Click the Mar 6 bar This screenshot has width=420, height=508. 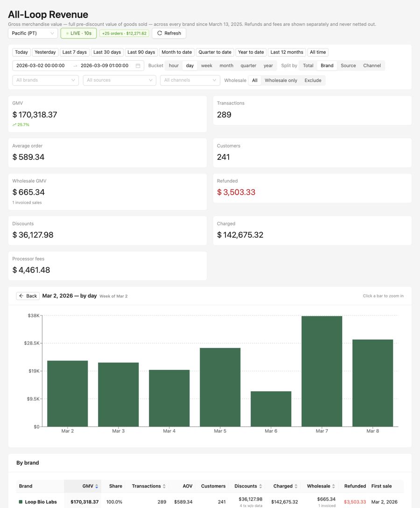click(271, 409)
